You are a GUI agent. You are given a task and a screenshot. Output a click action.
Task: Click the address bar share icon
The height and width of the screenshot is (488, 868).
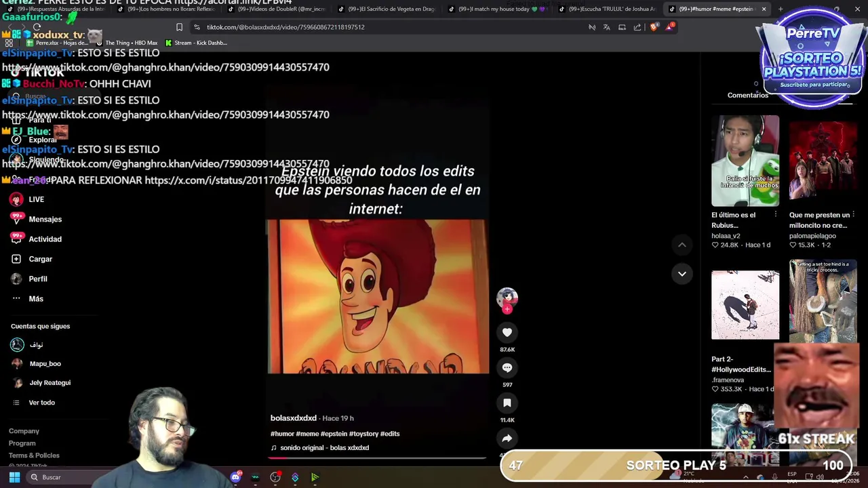(x=637, y=27)
